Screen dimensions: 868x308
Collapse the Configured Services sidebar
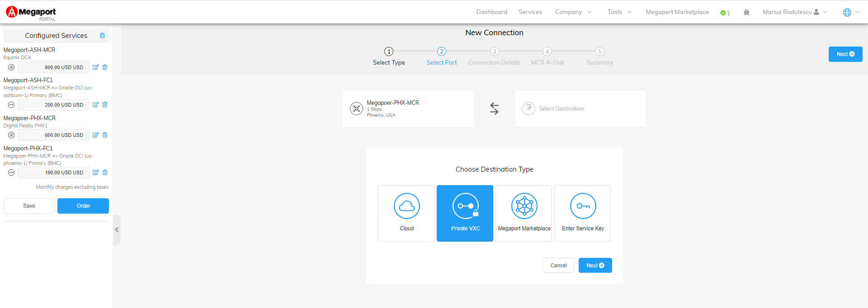(x=117, y=230)
